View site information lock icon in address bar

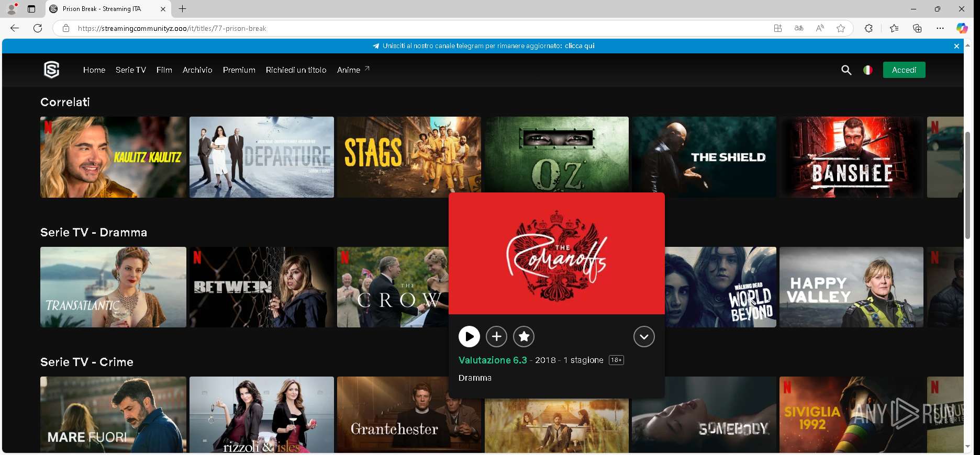pyautogui.click(x=66, y=28)
